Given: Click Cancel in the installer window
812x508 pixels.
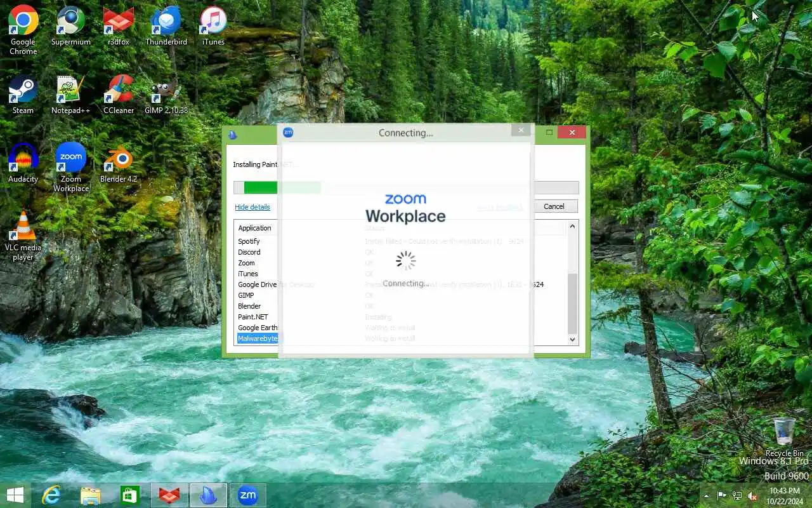Looking at the screenshot, I should click(554, 206).
